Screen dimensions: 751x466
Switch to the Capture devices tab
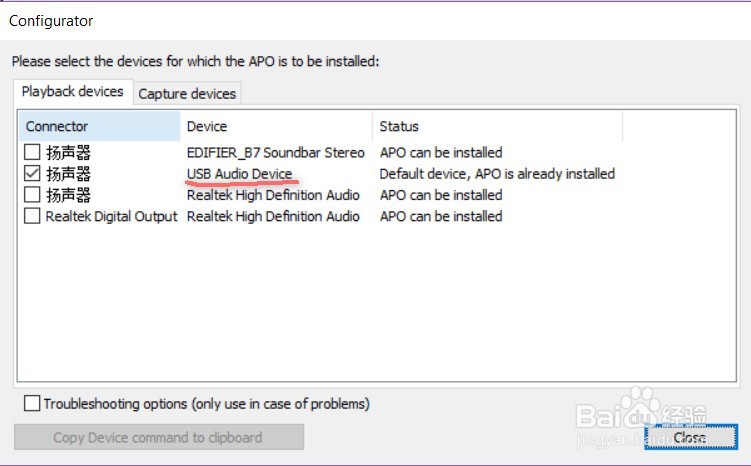click(x=187, y=94)
